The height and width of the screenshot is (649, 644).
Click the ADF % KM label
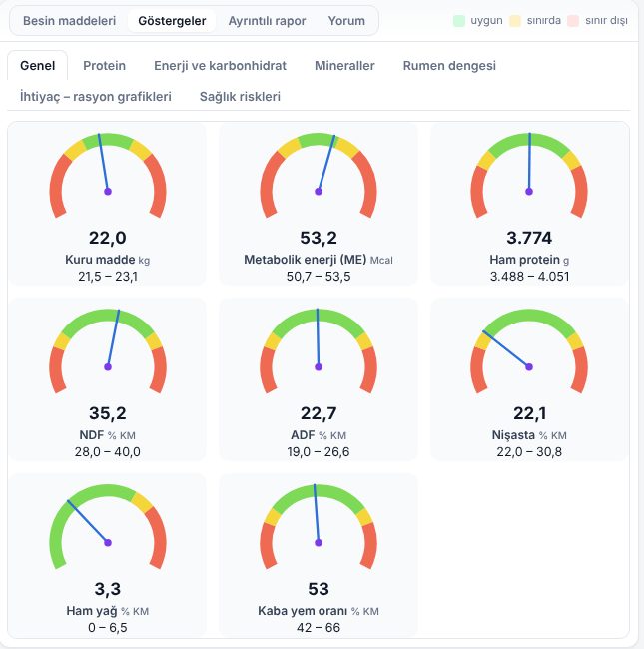click(319, 435)
